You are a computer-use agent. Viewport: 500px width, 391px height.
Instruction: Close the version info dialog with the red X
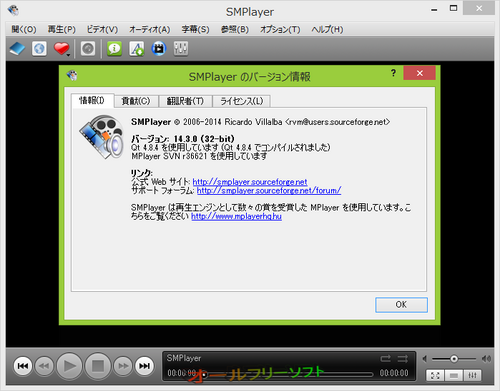click(419, 73)
